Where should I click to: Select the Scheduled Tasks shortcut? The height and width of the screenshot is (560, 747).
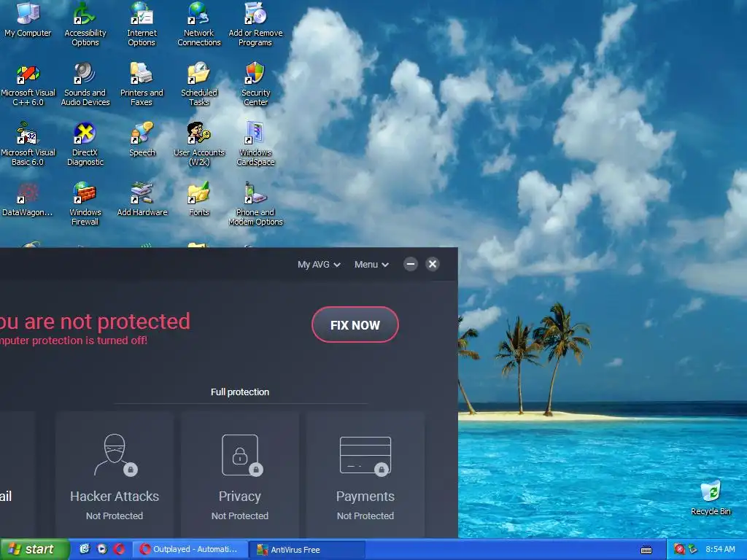(198, 86)
